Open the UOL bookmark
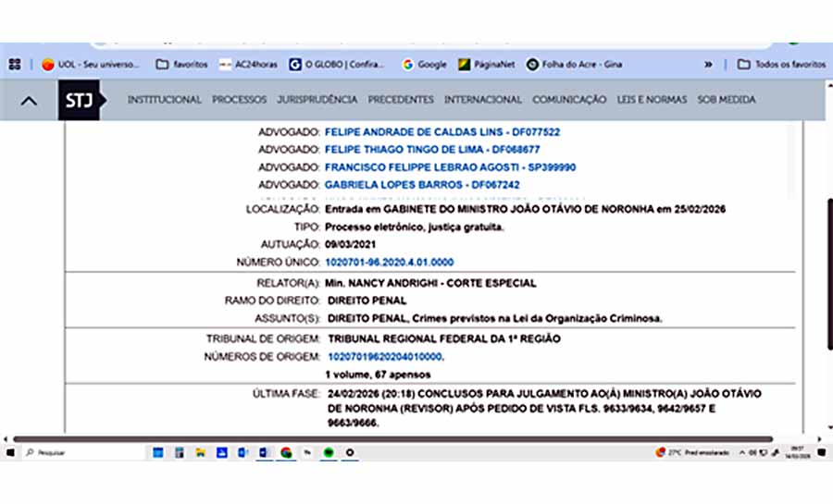Viewport: 833px width, 504px height. coord(90,65)
